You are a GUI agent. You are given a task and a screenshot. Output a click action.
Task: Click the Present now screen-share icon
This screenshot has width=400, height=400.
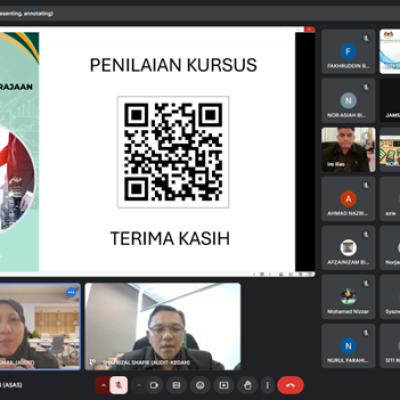coord(224,385)
